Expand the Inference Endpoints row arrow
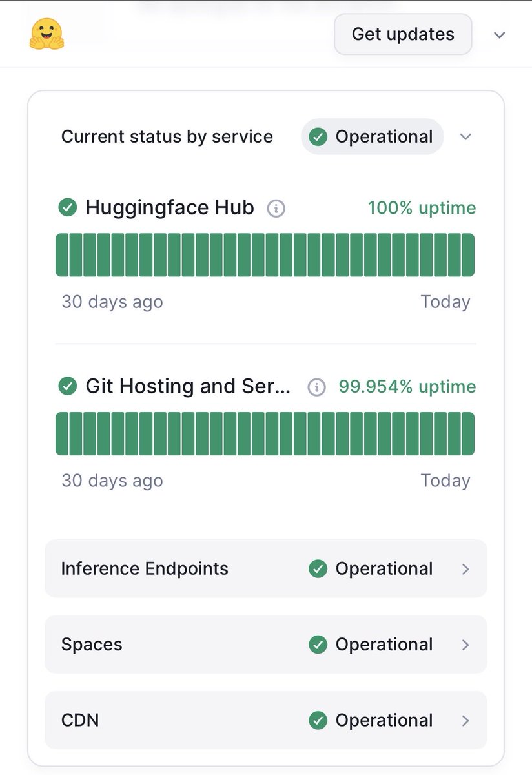Screen dimensions: 532x775 (x=466, y=569)
